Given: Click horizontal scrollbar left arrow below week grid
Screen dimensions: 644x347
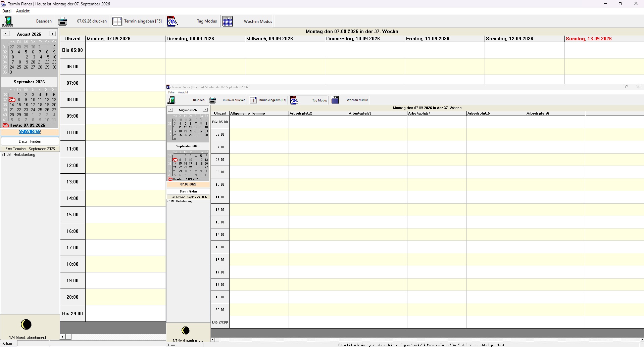Looking at the screenshot, I should [x=63, y=337].
